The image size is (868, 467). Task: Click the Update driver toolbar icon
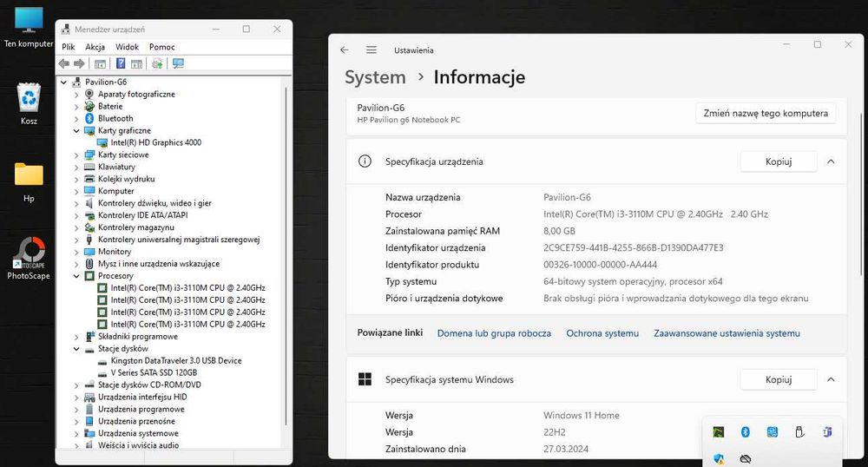[x=157, y=63]
